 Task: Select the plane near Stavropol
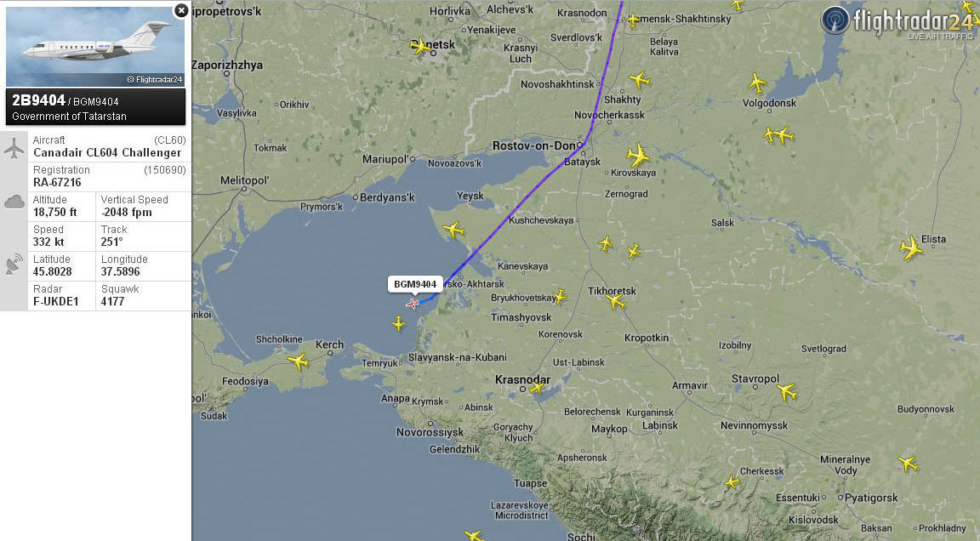[787, 391]
